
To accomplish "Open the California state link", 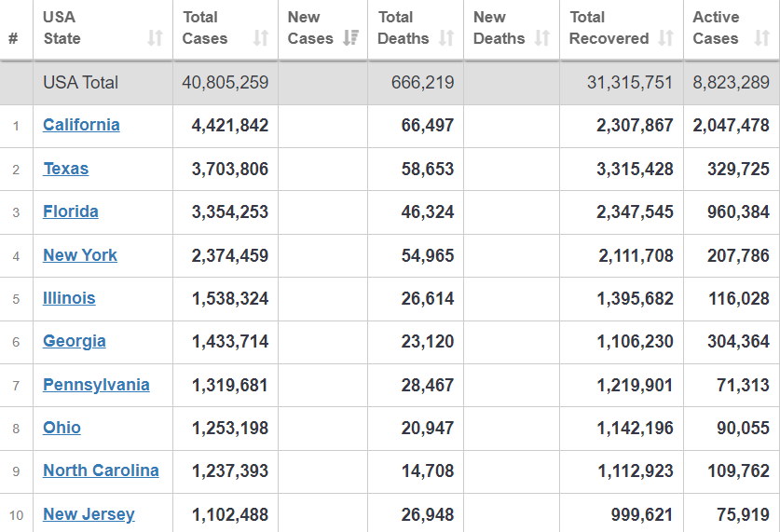I will click(81, 125).
